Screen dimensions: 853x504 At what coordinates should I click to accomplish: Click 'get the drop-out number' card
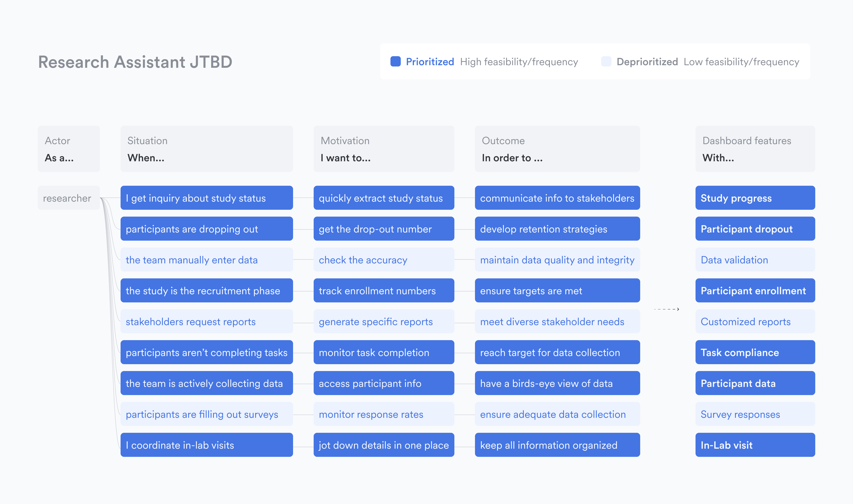click(x=384, y=229)
